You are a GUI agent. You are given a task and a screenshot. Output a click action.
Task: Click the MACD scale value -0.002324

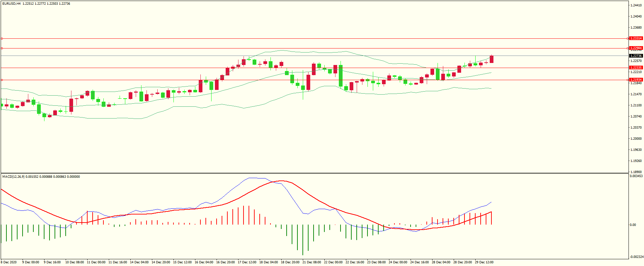coord(637,257)
